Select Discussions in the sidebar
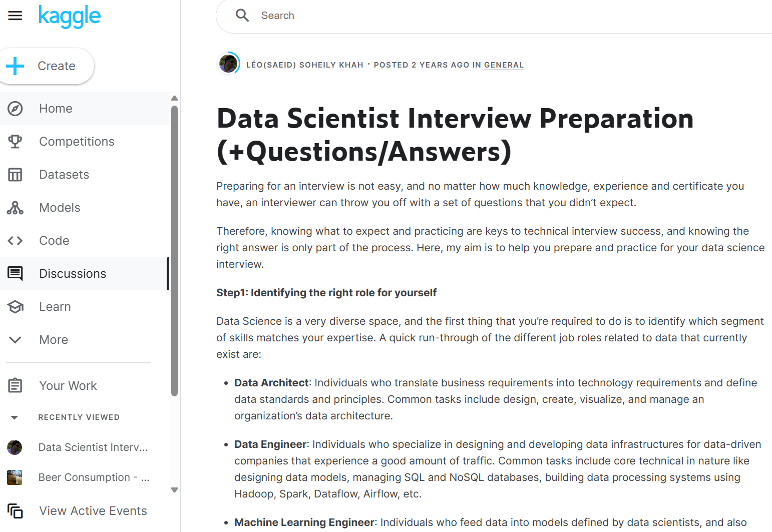Viewport: 772px width, 532px height. point(73,274)
